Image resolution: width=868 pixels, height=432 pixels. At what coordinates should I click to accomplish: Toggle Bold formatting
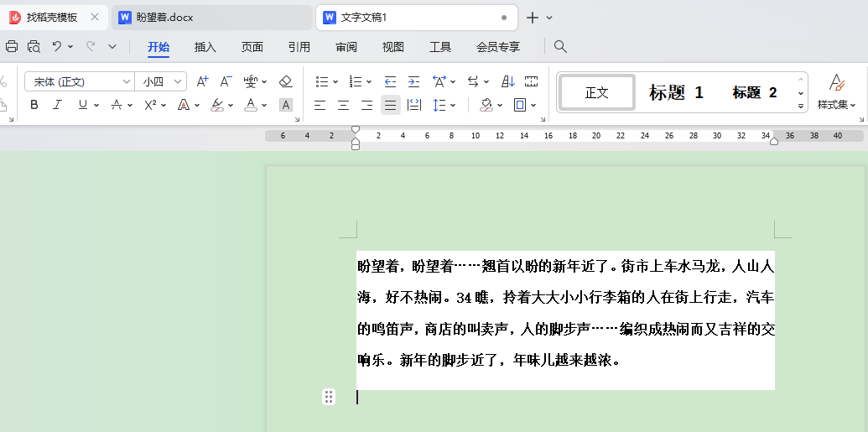click(34, 105)
